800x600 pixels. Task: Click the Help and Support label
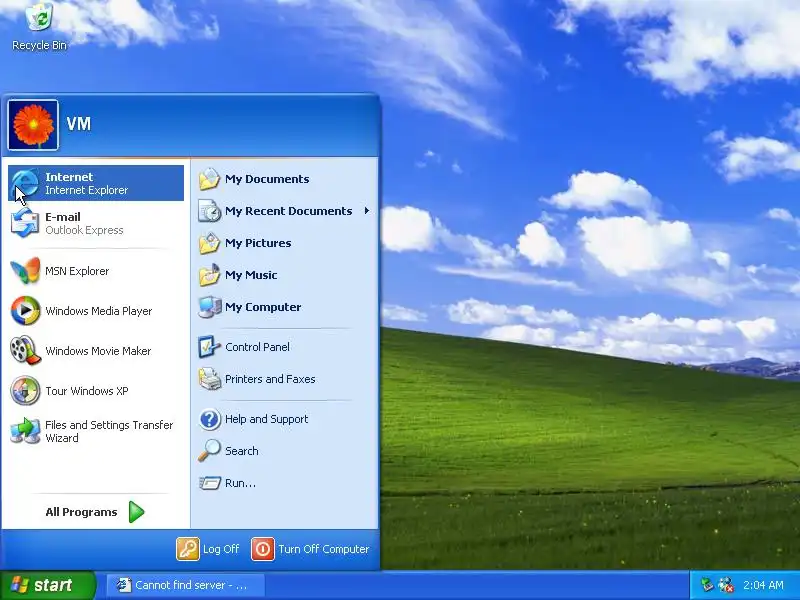point(266,419)
